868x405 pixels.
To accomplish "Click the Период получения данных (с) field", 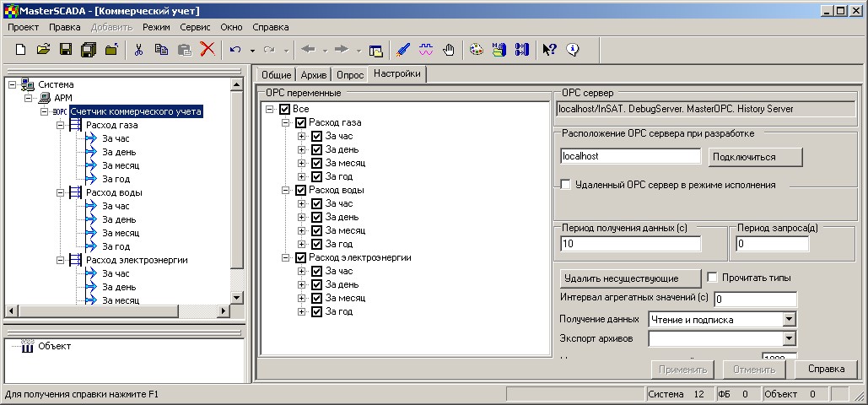I will [x=630, y=244].
